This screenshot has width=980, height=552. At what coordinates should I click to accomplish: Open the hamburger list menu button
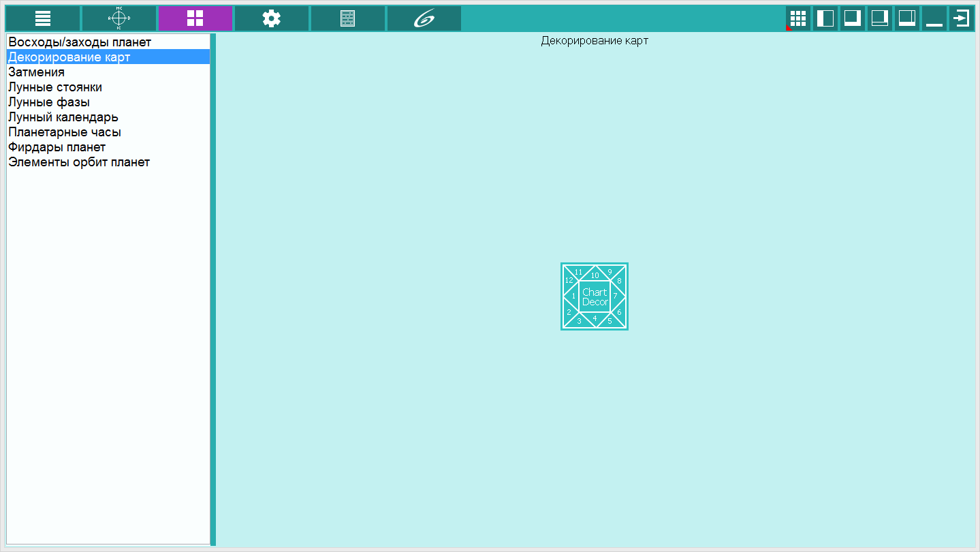(43, 18)
